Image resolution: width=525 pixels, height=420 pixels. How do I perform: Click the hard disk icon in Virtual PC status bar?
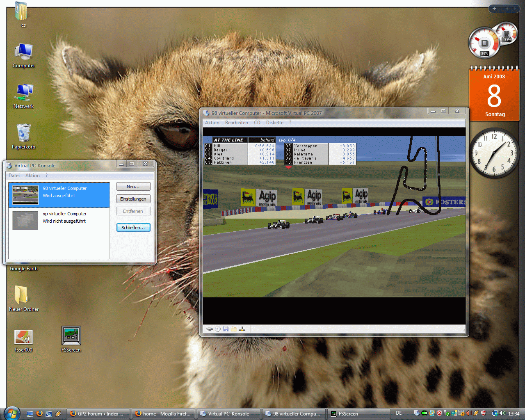[210, 329]
